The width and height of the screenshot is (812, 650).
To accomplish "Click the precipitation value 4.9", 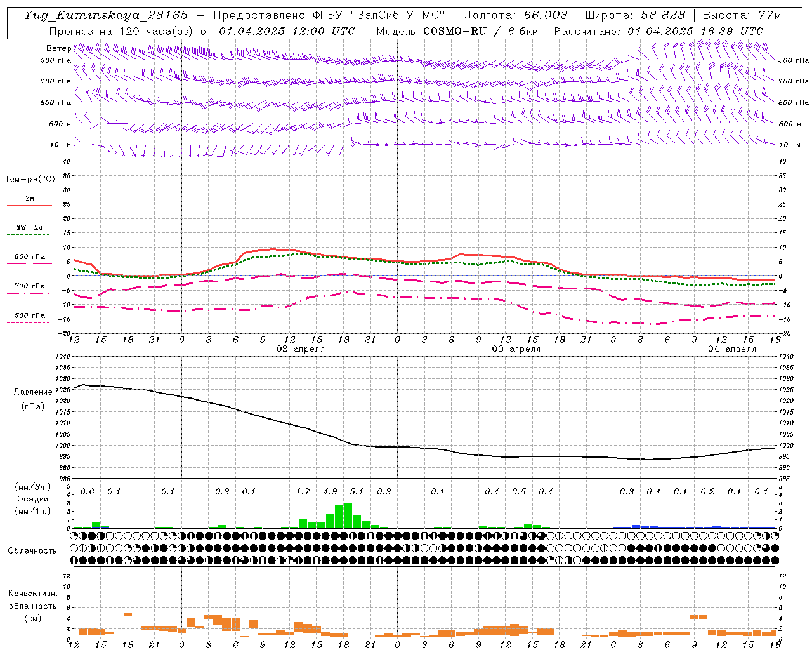I will tap(330, 491).
